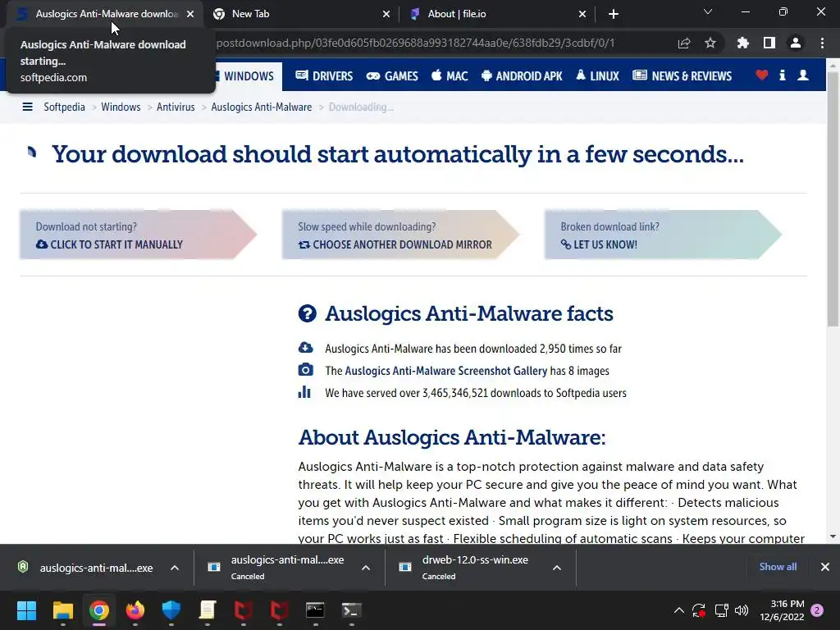Open Firefox from the taskbar

135,610
